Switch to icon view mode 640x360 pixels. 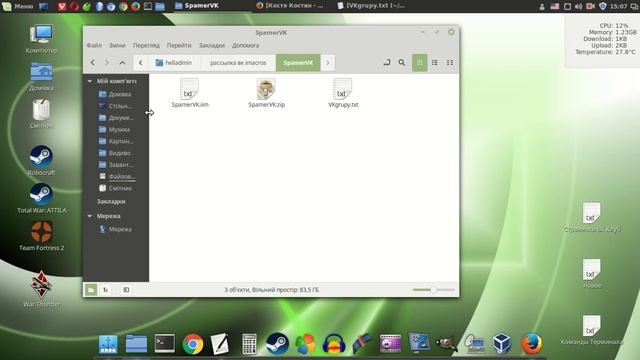[419, 62]
